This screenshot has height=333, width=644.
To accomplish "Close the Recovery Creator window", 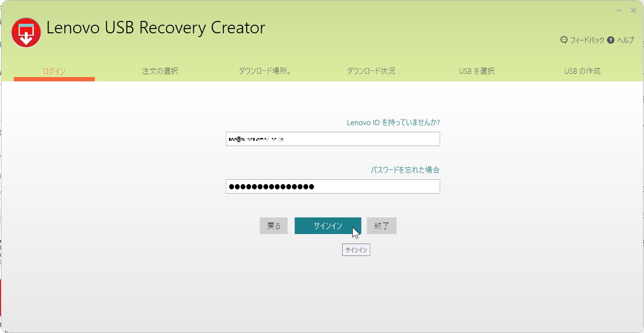I will coord(634,10).
